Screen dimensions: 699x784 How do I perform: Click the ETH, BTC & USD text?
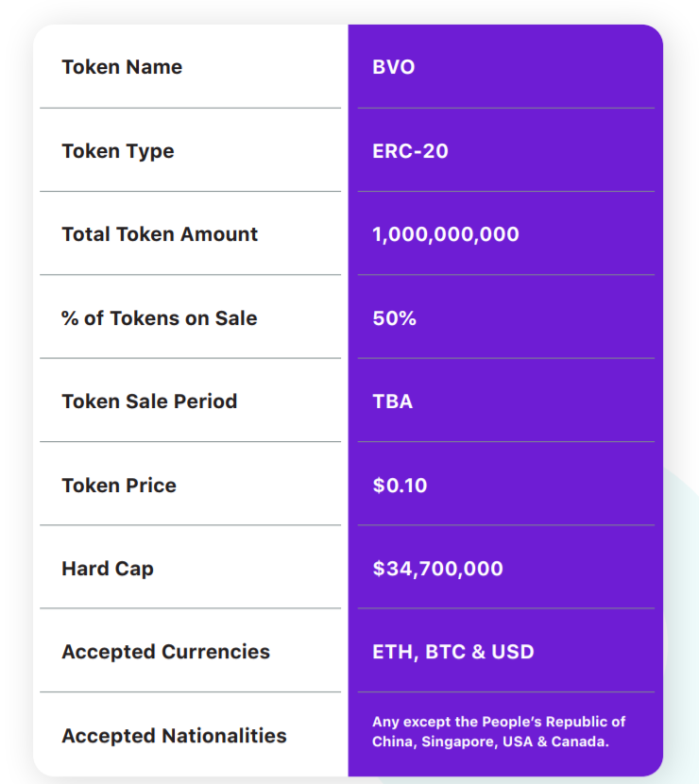point(453,652)
